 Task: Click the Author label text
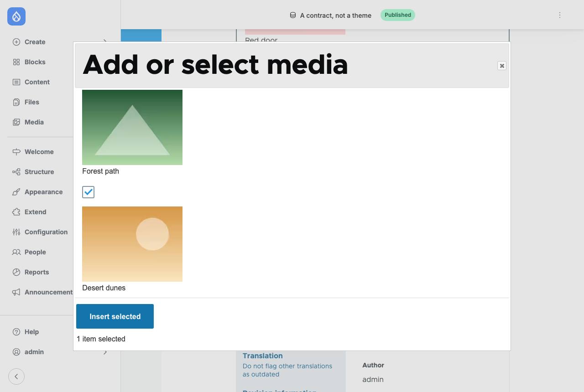point(373,365)
